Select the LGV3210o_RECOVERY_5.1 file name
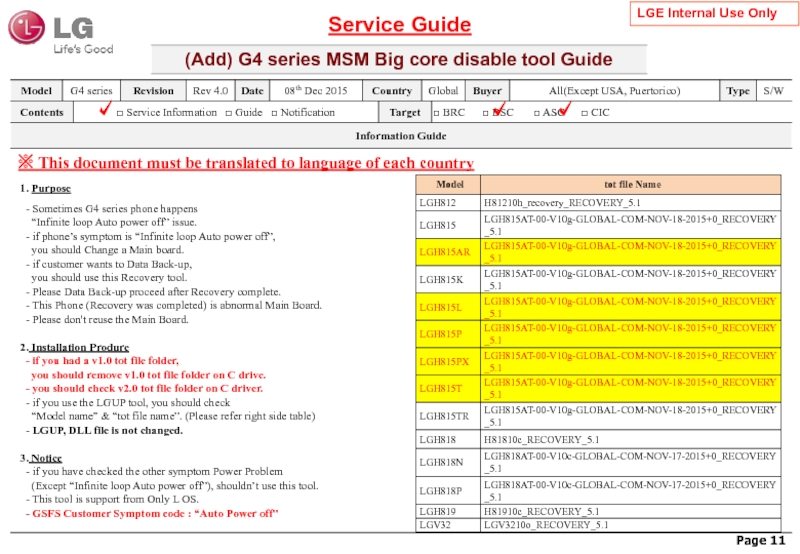The image size is (800, 554). [x=545, y=525]
